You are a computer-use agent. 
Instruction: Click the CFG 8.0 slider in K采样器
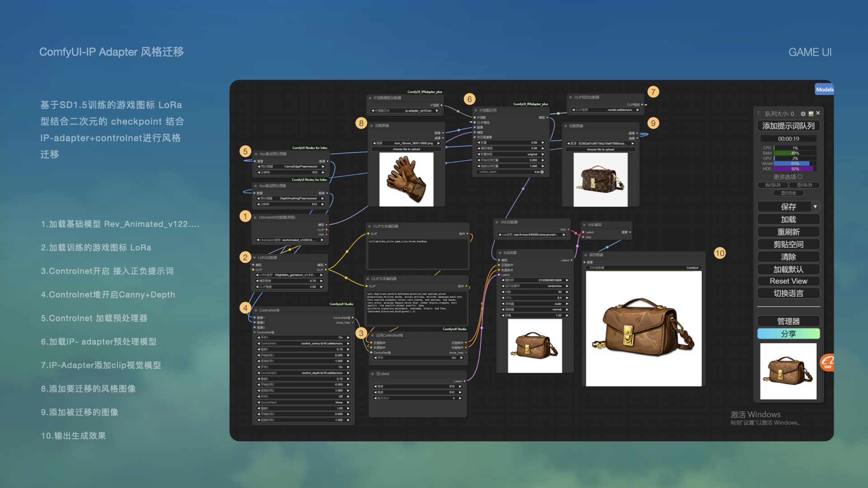[535, 298]
